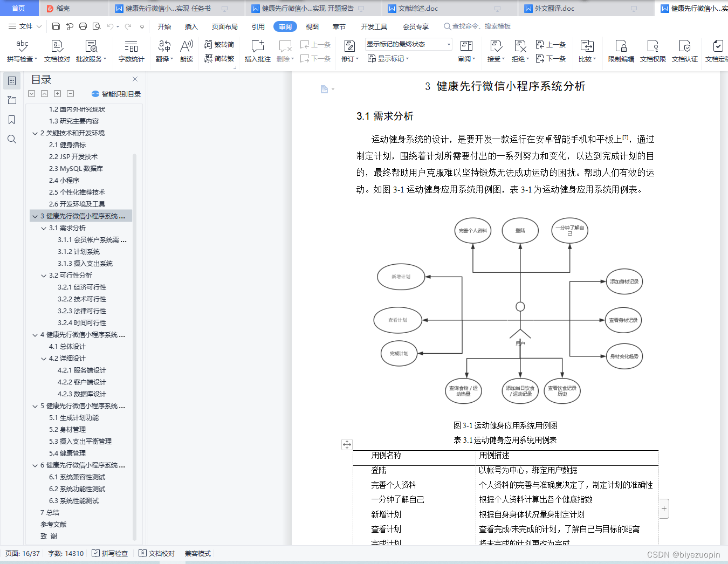Open the 显示标记的最终状态 combo box
Image resolution: width=728 pixels, height=564 pixels.
pos(408,44)
